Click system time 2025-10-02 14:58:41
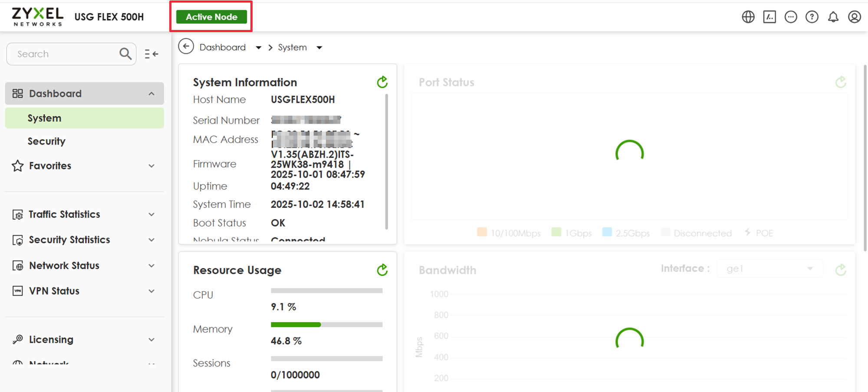Image resolution: width=868 pixels, height=392 pixels. coord(318,204)
